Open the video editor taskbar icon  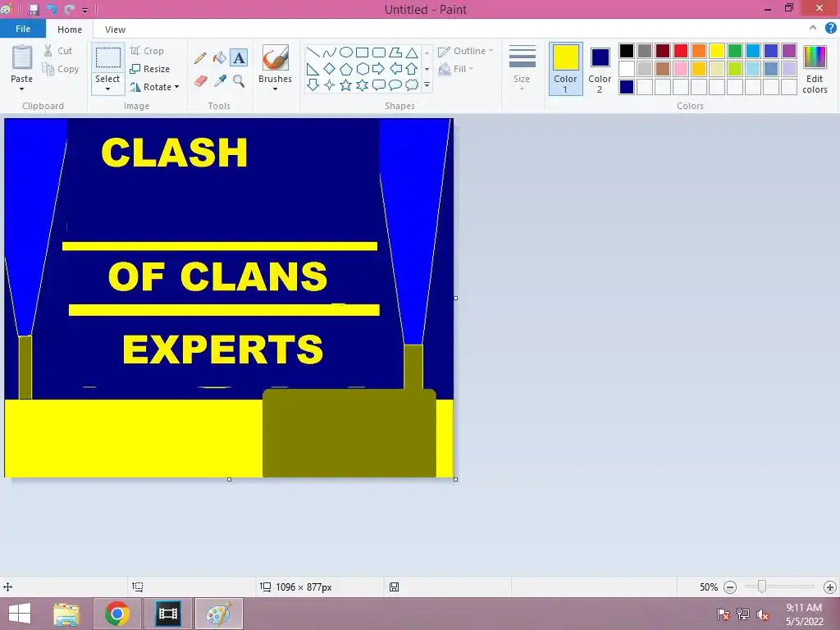(167, 614)
